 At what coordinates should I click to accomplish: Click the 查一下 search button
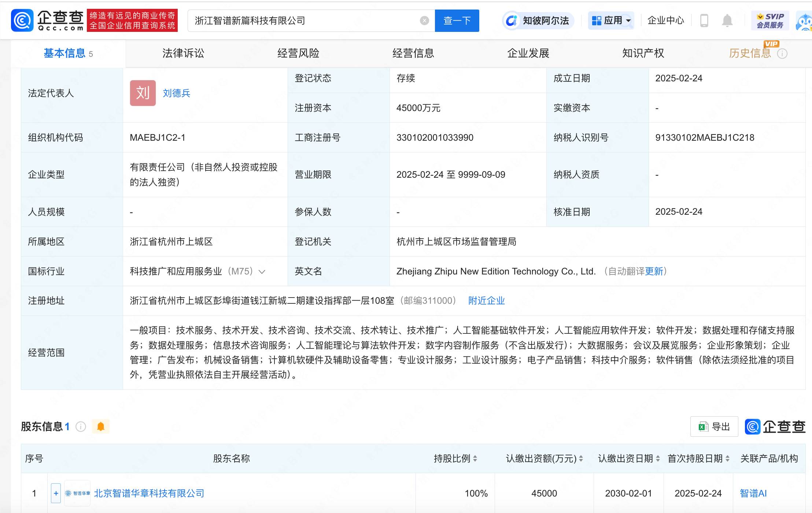pos(457,21)
